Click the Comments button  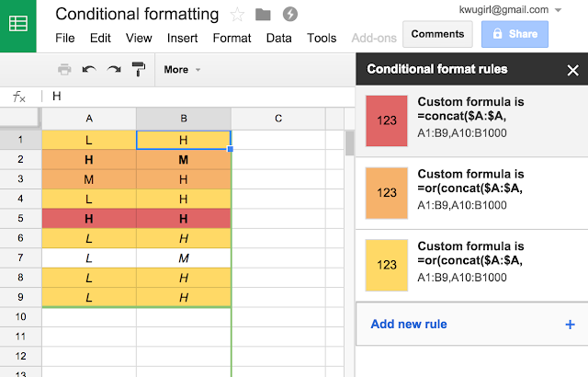click(431, 34)
